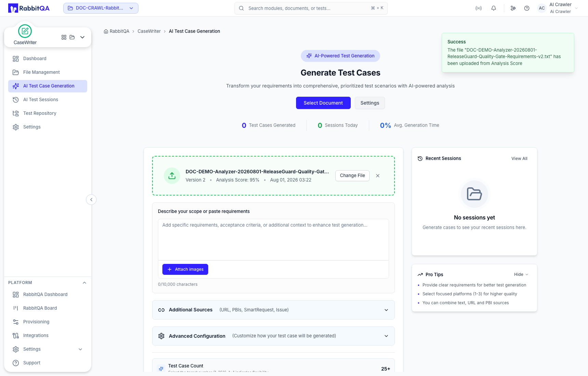Viewport: 588px width, 376px height.
Task: Click the folder icon beside CaseWriter
Action: click(72, 37)
